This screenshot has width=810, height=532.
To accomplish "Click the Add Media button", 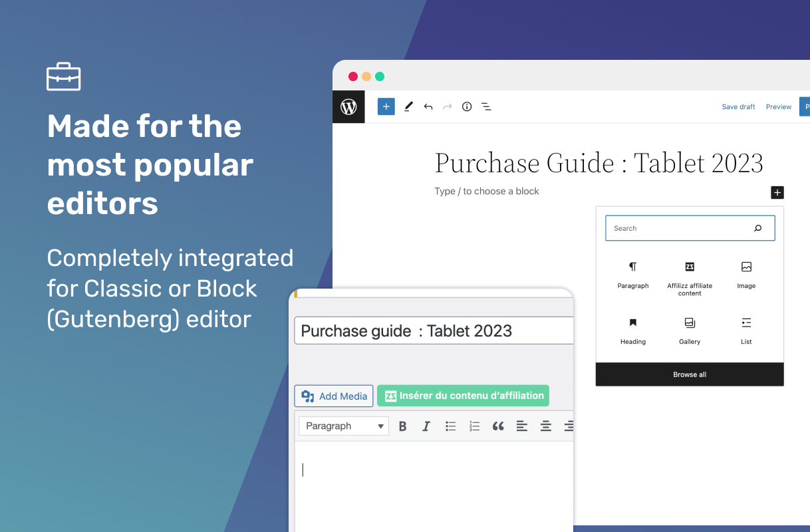I will click(334, 396).
